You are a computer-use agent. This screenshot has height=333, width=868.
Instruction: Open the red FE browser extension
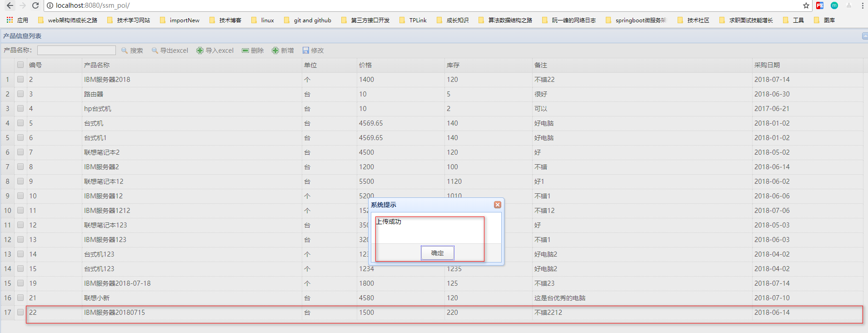820,5
